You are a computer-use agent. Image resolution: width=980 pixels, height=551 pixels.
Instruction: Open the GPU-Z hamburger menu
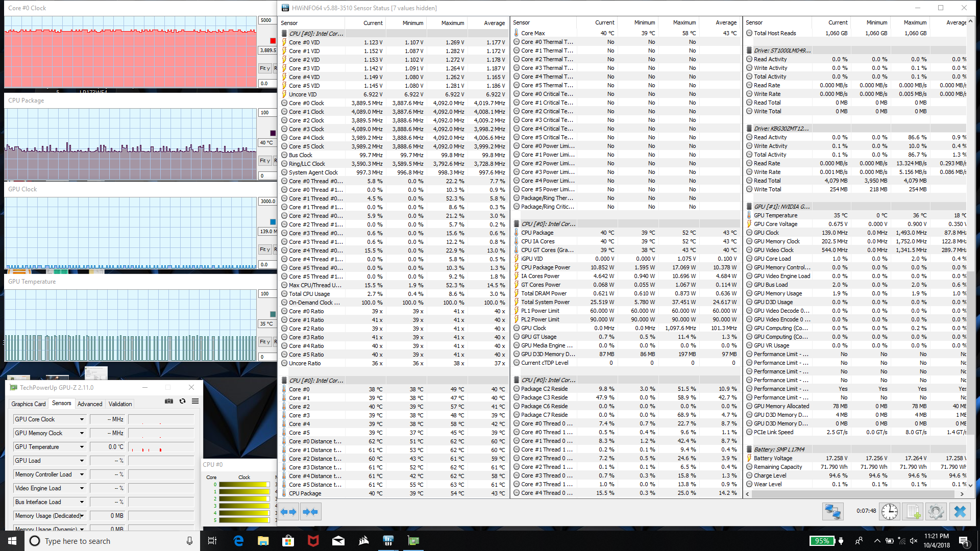195,402
